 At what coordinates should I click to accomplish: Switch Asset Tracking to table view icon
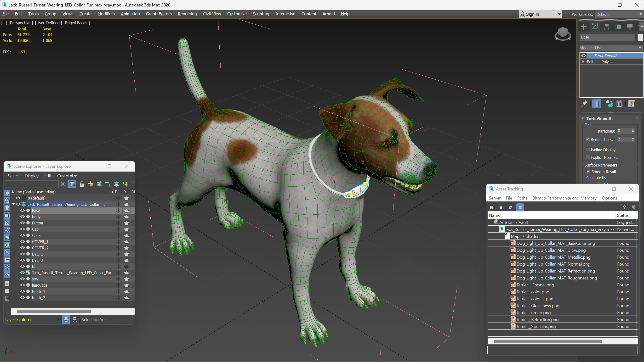[520, 207]
